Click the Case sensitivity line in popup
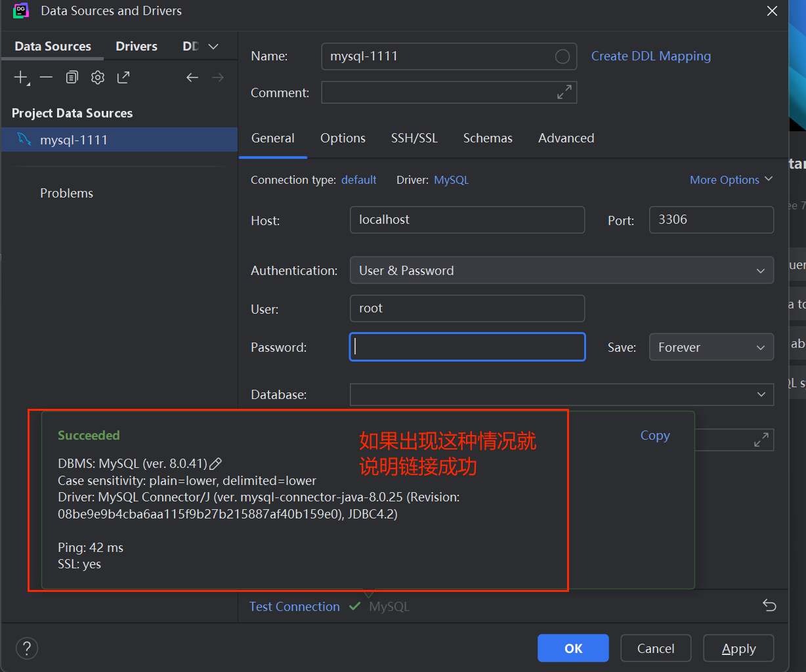 point(187,481)
